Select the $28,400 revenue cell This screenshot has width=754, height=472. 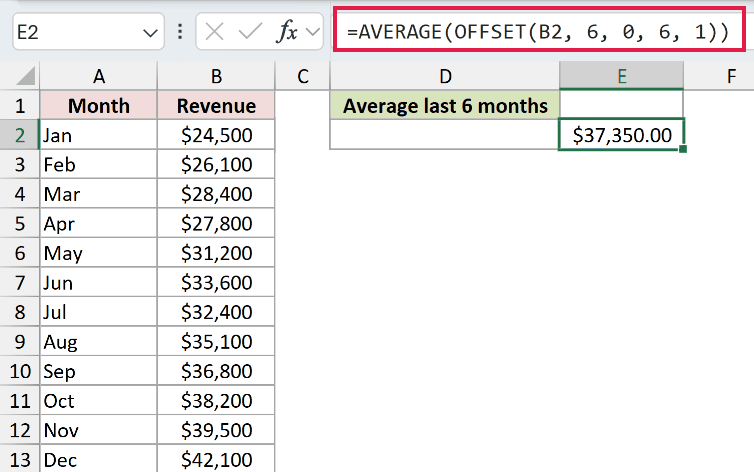pos(216,194)
